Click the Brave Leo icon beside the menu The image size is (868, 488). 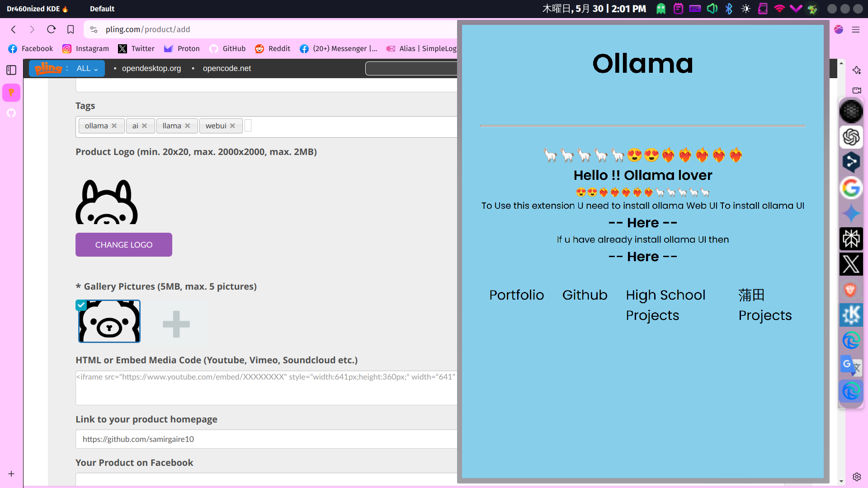pyautogui.click(x=839, y=29)
